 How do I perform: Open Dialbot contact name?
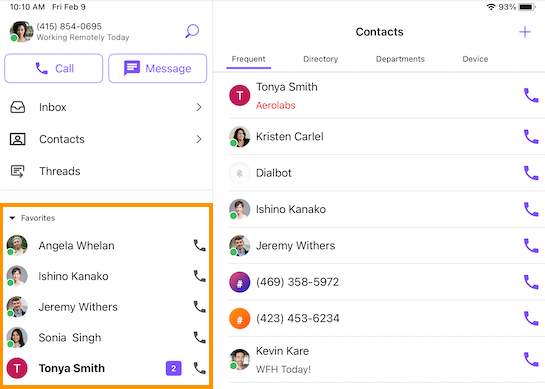274,173
